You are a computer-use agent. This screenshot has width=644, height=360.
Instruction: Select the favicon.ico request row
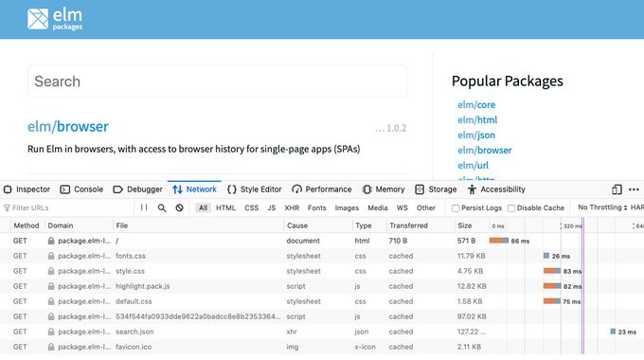tap(322, 347)
